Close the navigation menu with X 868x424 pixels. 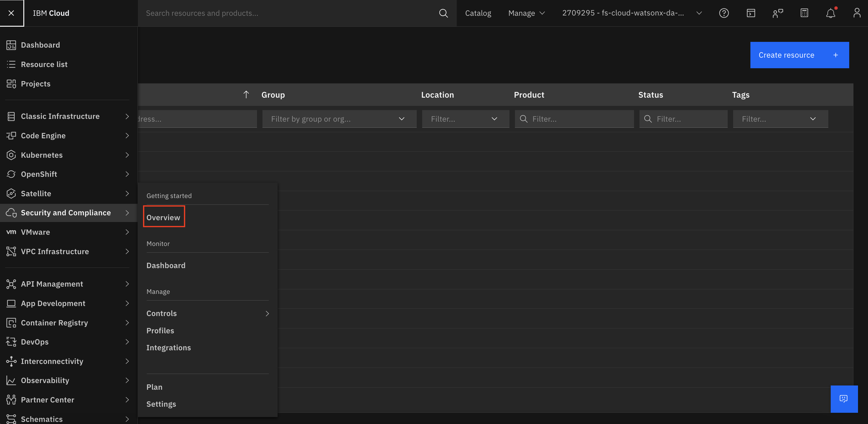(12, 13)
